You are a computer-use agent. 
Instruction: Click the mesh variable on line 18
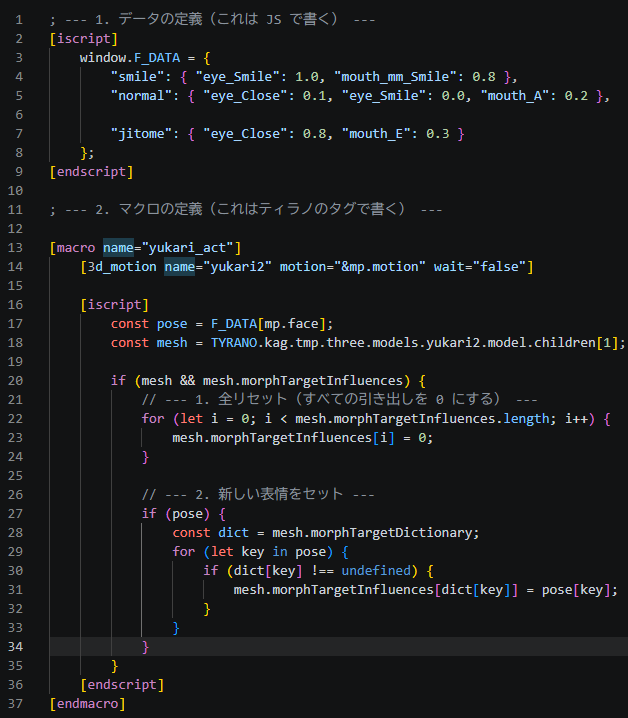(x=172, y=343)
